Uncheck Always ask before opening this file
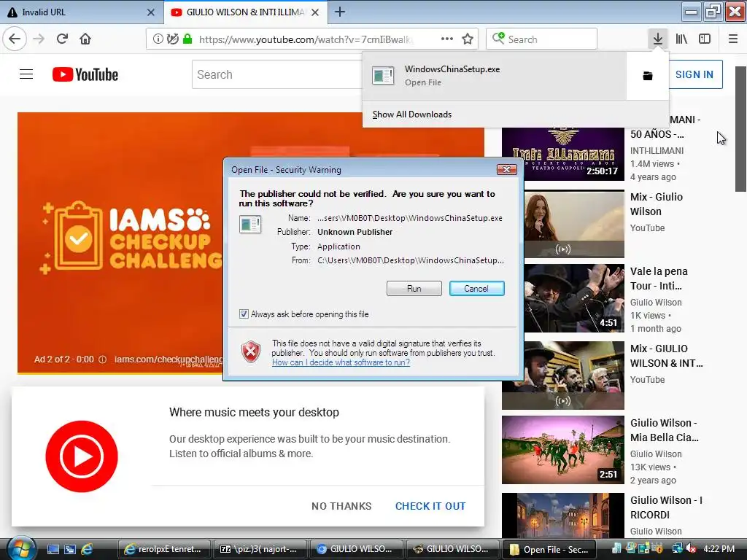 click(244, 314)
